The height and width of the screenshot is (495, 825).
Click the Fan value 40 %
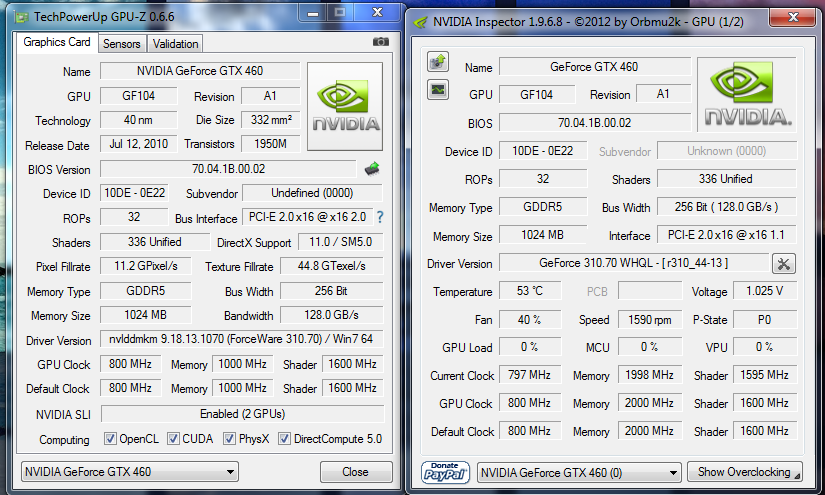pos(530,319)
